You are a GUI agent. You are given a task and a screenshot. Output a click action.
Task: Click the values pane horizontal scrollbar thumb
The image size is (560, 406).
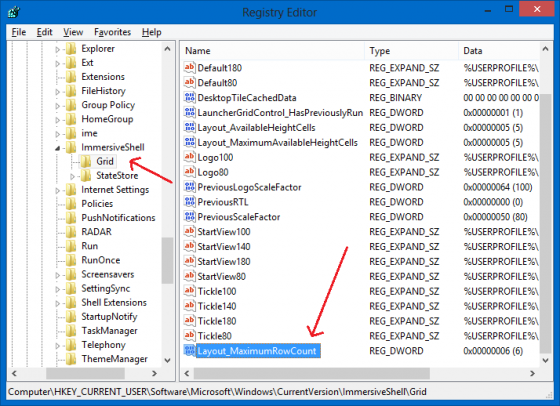pos(312,373)
